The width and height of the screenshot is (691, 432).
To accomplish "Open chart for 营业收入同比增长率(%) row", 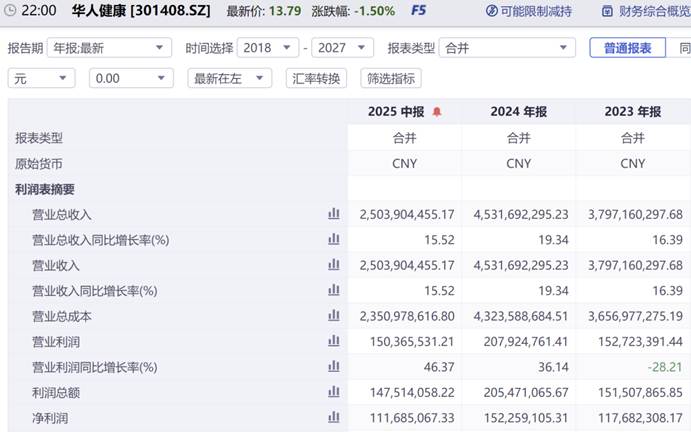I will click(333, 290).
